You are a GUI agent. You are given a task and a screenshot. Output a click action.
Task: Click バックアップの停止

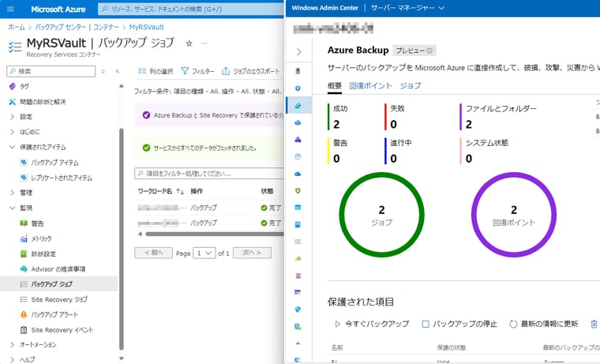(459, 324)
